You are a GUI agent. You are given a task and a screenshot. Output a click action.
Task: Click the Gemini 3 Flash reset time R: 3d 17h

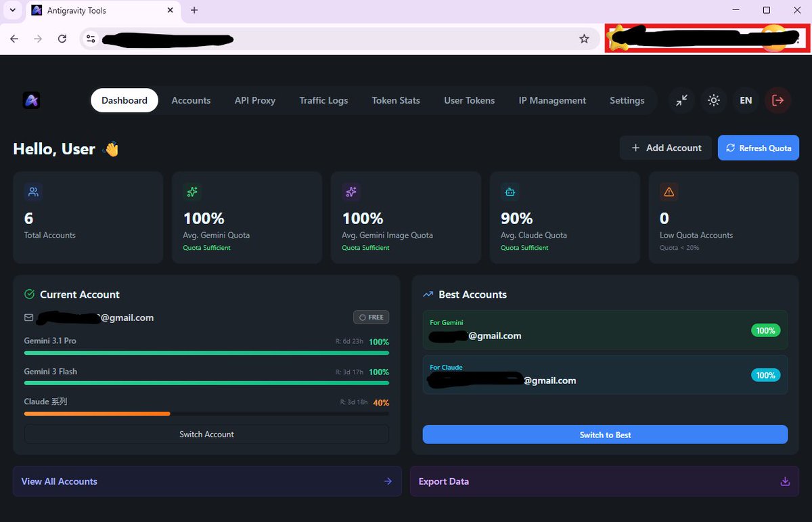(349, 372)
